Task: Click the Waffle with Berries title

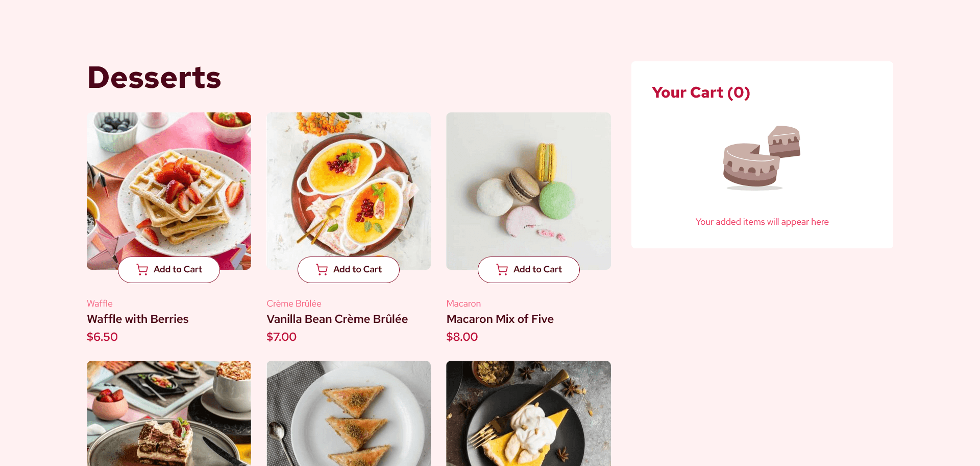Action: (x=138, y=319)
